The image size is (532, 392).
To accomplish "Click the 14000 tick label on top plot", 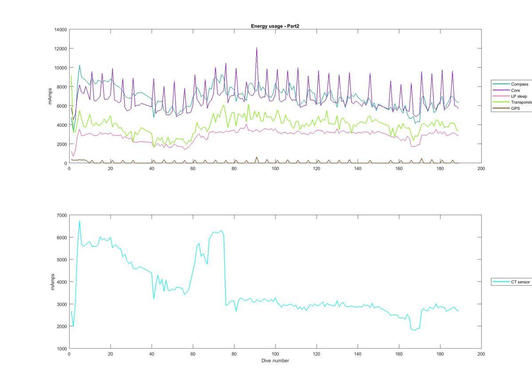I will pos(61,30).
